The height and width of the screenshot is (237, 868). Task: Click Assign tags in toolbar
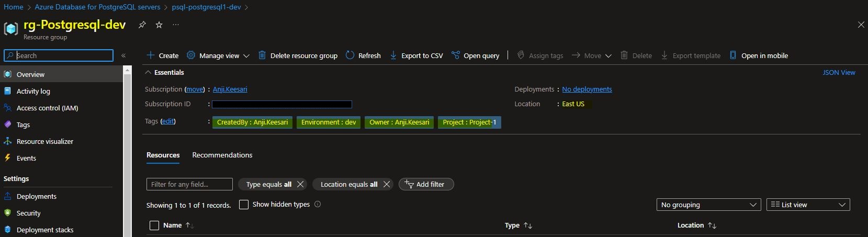click(x=540, y=55)
